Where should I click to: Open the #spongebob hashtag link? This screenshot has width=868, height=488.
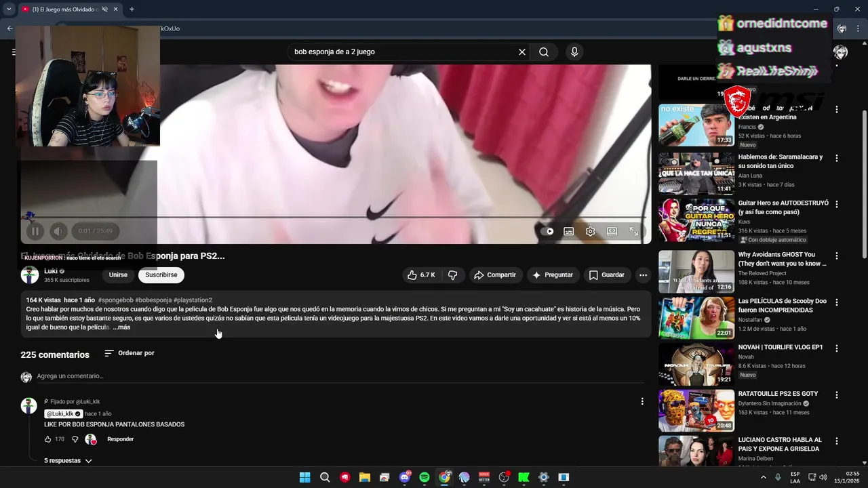(x=115, y=300)
